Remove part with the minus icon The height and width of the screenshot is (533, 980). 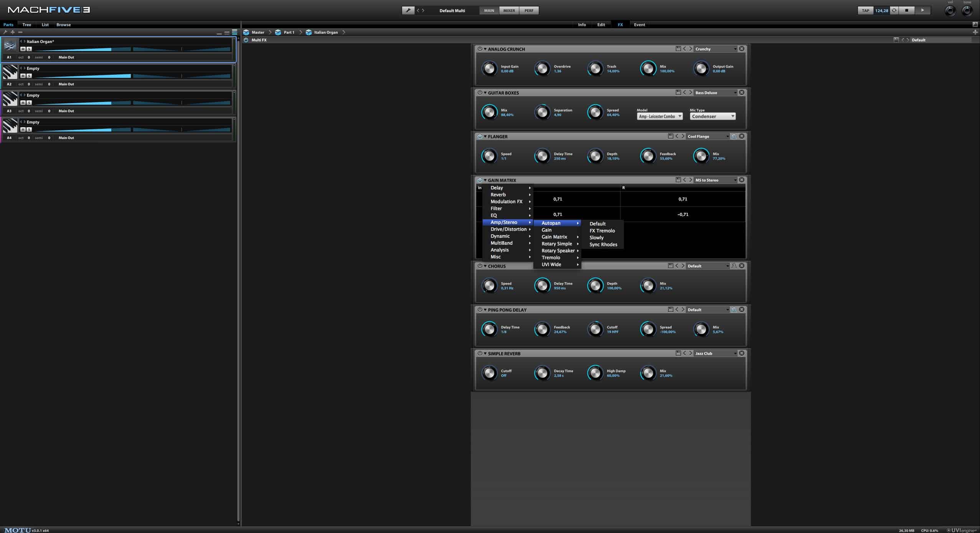coord(20,32)
